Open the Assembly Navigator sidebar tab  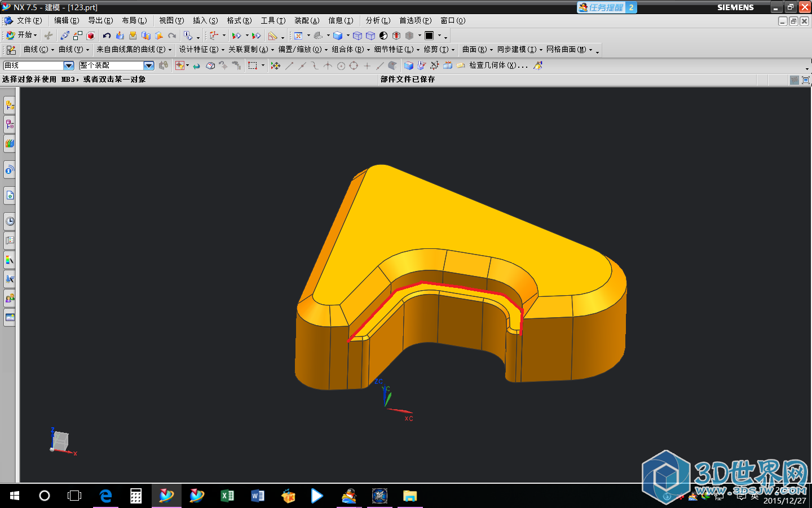click(x=10, y=105)
